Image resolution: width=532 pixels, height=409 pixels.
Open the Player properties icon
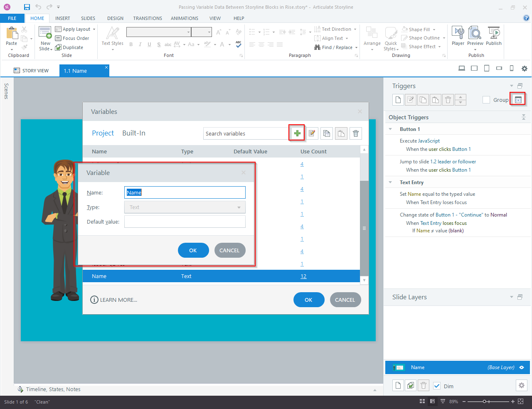458,33
